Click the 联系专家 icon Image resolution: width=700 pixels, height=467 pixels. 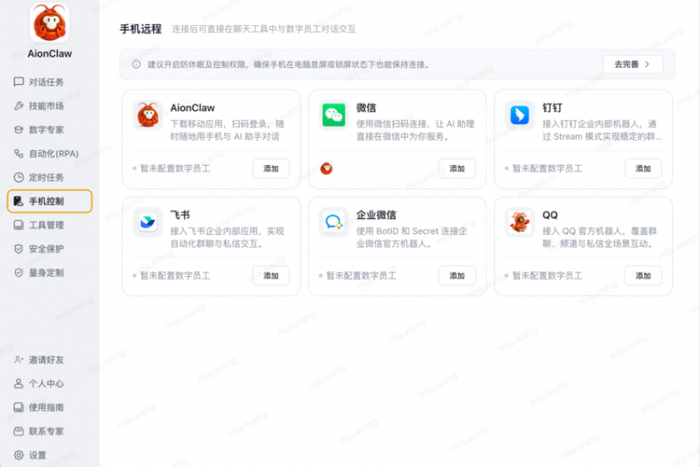click(x=18, y=431)
